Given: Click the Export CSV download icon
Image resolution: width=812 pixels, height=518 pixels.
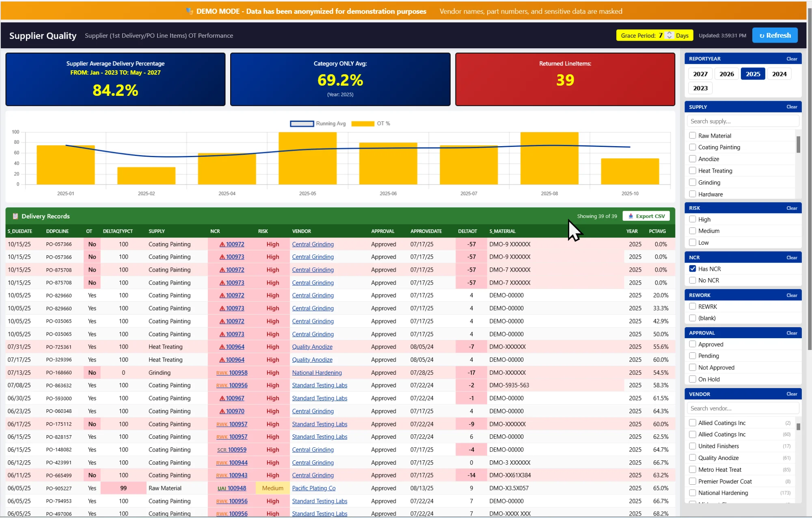Looking at the screenshot, I should (x=631, y=216).
